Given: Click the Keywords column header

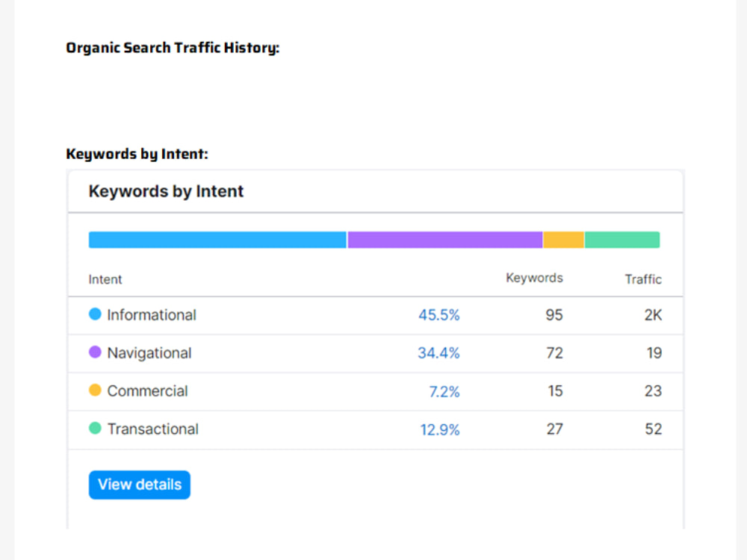Looking at the screenshot, I should [x=534, y=278].
